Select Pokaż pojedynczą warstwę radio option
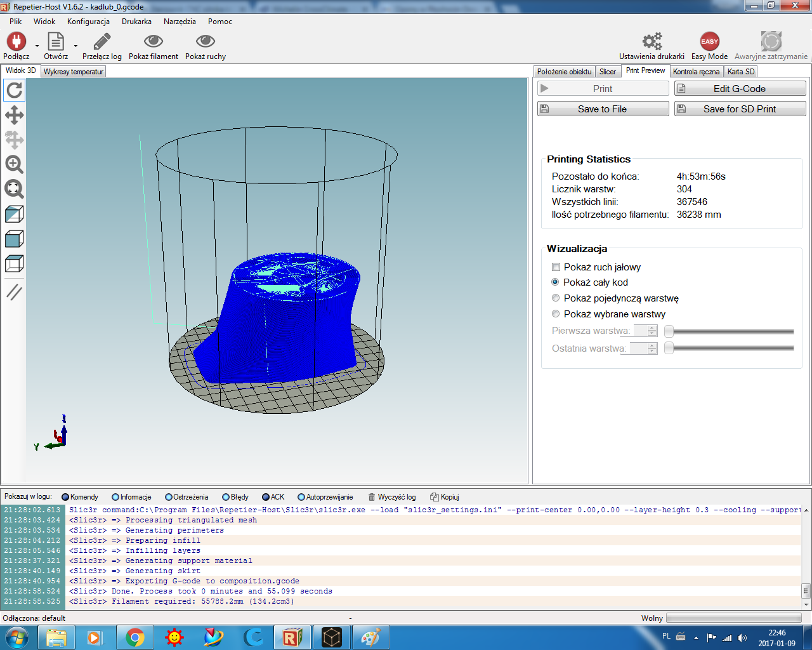The height and width of the screenshot is (650, 812). click(x=556, y=298)
